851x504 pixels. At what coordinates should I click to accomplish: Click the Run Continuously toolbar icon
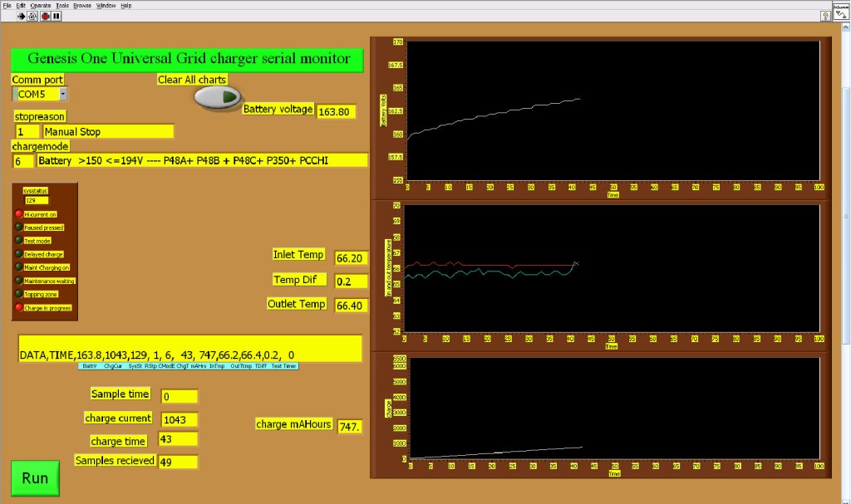[x=32, y=17]
